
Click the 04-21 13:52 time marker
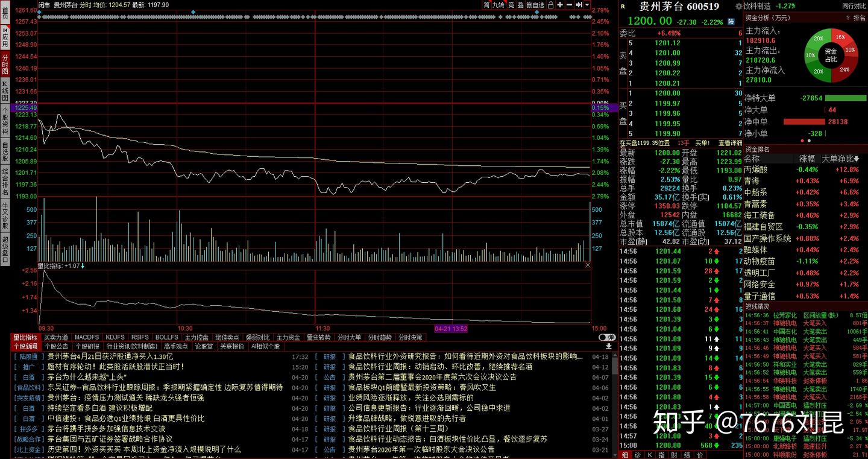tap(451, 329)
